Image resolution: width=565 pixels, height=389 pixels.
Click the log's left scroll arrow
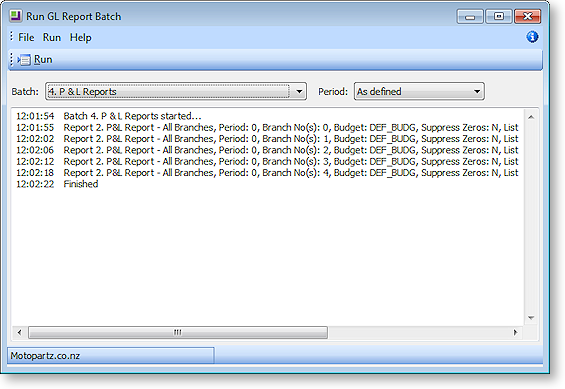click(19, 332)
